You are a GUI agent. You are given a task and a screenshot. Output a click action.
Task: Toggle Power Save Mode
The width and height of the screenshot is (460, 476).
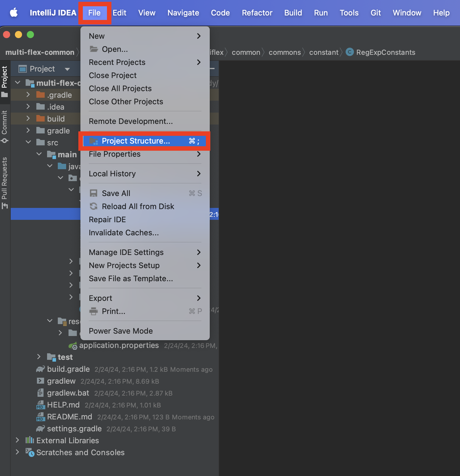145,331
